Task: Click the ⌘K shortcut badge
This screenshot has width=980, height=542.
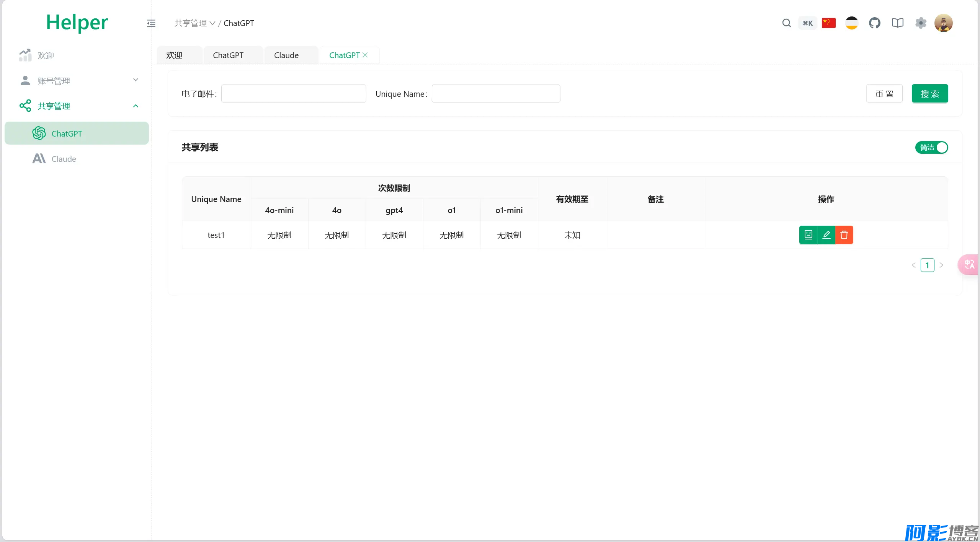Action: (x=808, y=23)
